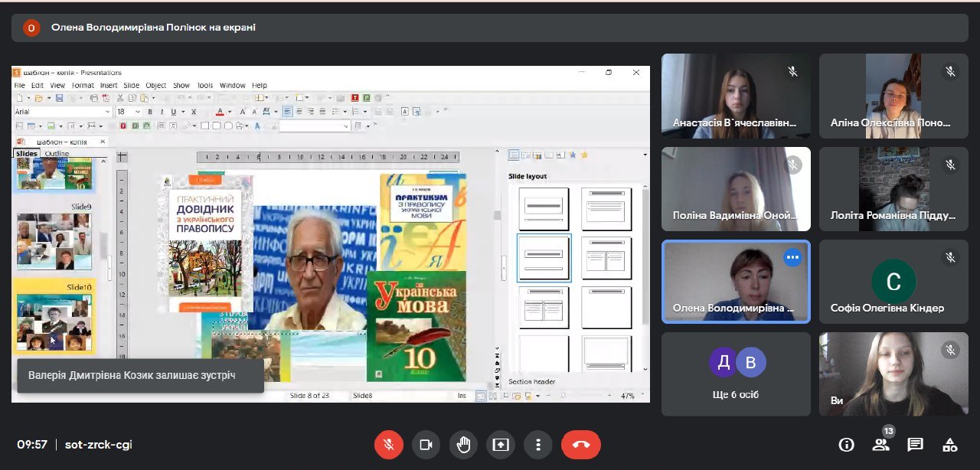Open the Insert menu in Presentations
980x470 pixels.
coord(109,85)
